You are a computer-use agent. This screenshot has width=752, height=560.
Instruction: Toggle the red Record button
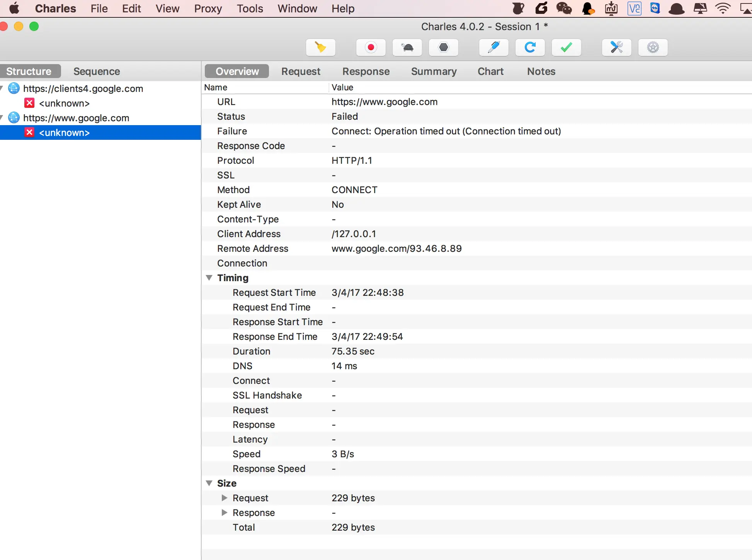(x=371, y=48)
